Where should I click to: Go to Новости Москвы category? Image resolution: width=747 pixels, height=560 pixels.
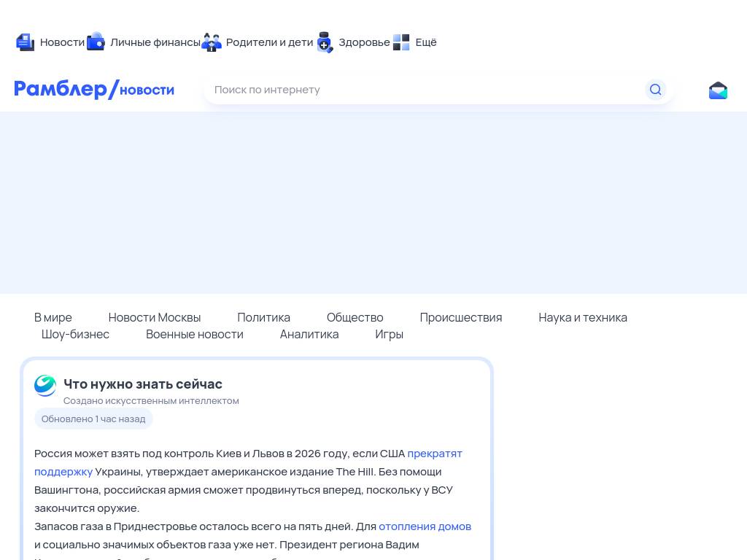pyautogui.click(x=155, y=317)
